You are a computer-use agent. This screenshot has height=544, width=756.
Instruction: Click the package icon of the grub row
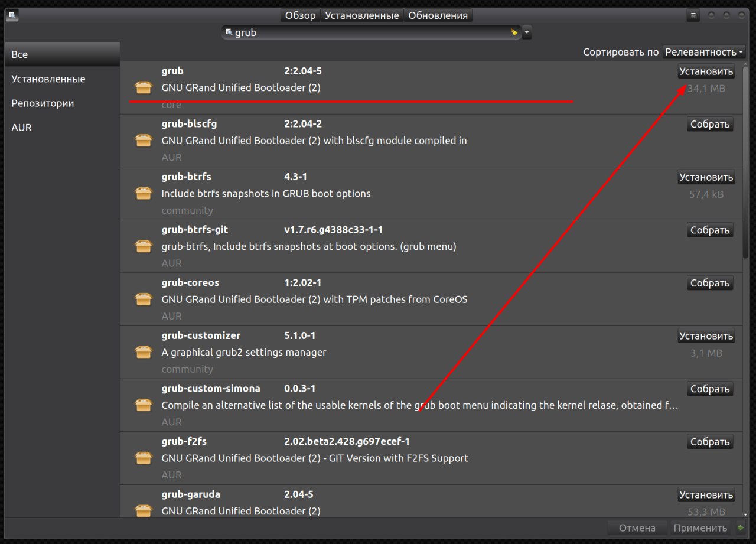tap(144, 88)
